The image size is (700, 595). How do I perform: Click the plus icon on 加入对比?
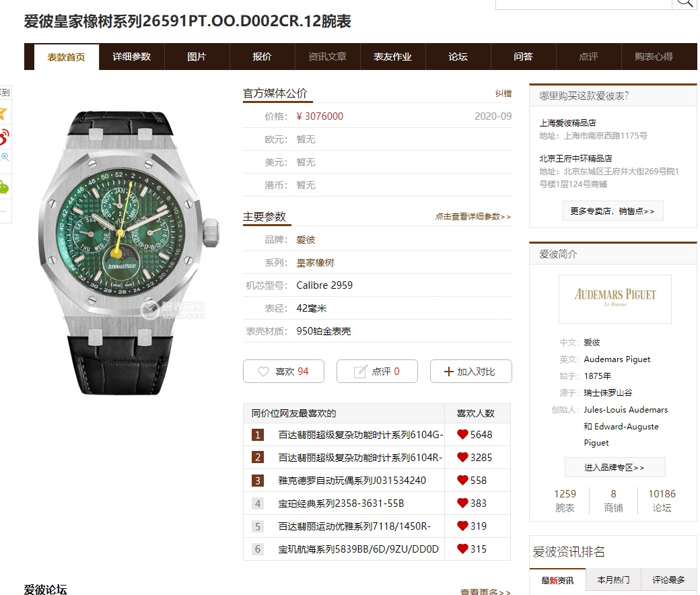pos(449,372)
